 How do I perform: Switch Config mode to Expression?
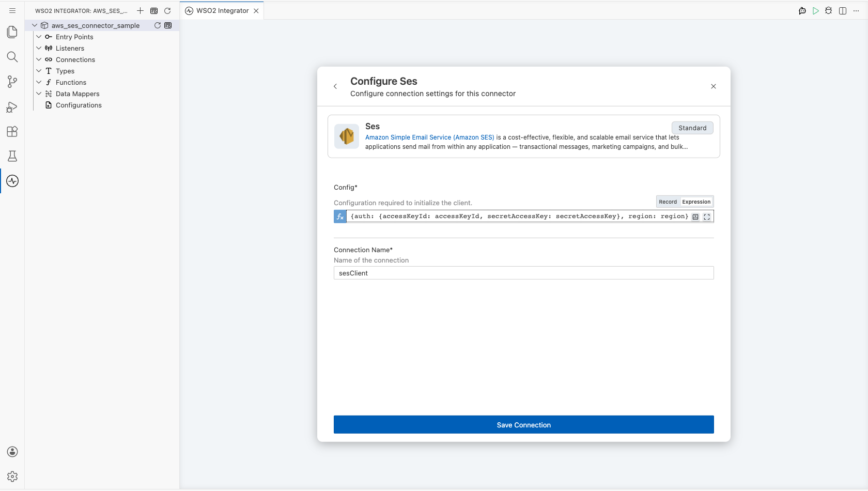point(696,202)
